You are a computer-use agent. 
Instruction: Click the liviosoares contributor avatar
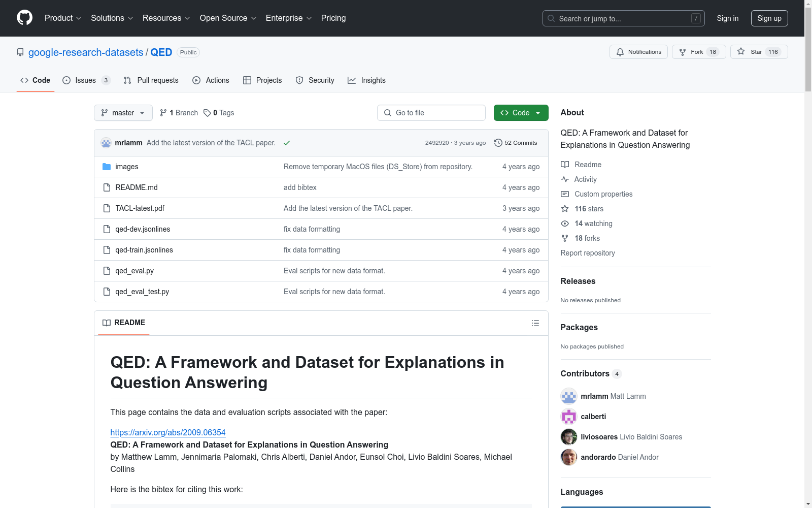click(x=569, y=437)
